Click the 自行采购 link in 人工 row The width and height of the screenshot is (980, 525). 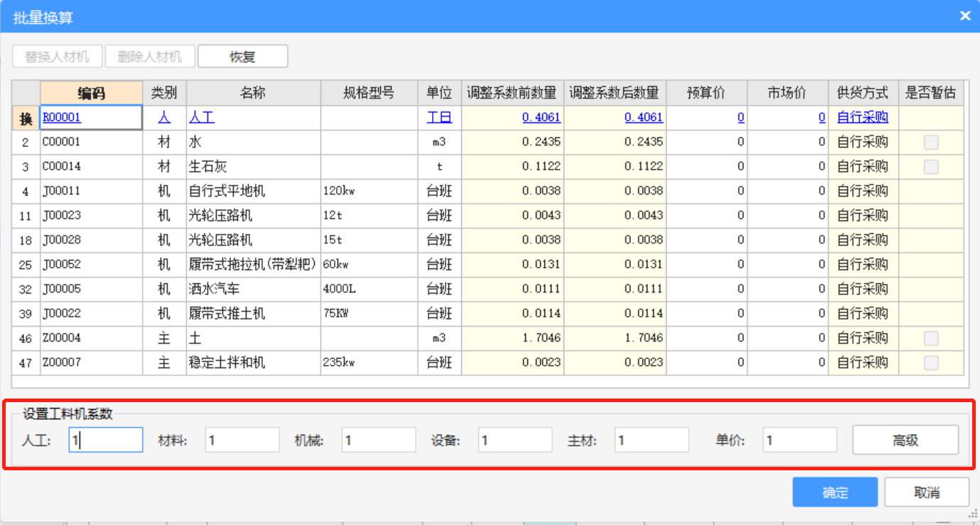[x=862, y=118]
